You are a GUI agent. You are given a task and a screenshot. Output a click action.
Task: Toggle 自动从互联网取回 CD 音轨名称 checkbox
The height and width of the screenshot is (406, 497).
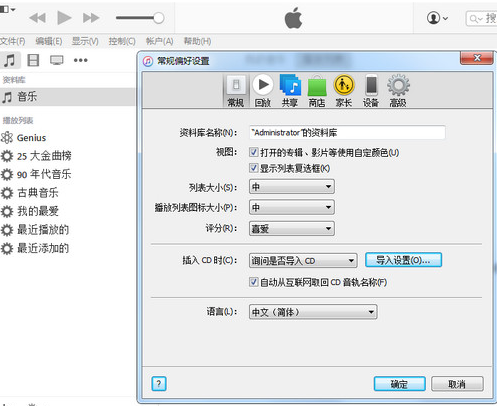(254, 282)
